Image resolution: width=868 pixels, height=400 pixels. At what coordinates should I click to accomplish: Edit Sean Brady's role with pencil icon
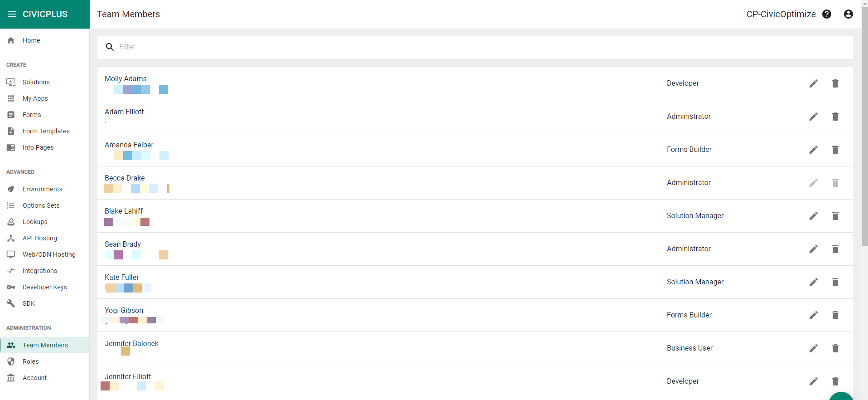814,249
